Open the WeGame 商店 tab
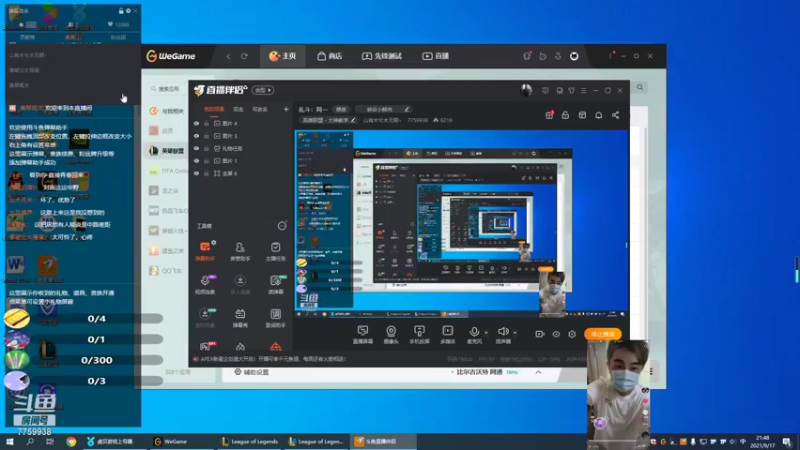The image size is (800, 450). coord(329,56)
